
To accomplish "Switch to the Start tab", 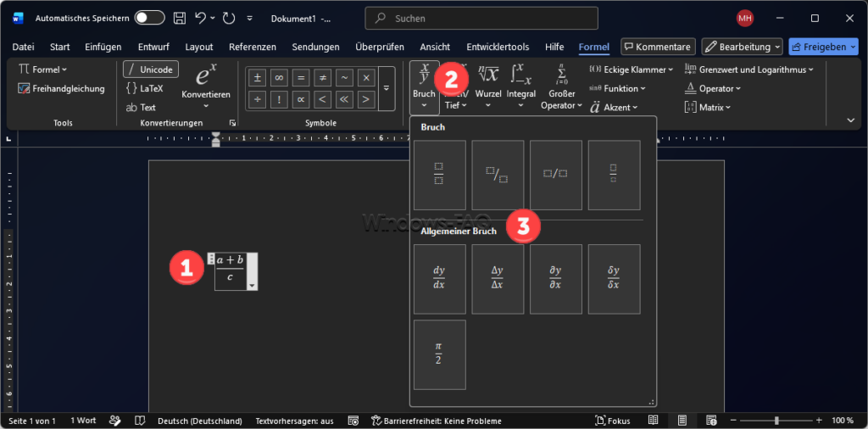I will tap(60, 47).
